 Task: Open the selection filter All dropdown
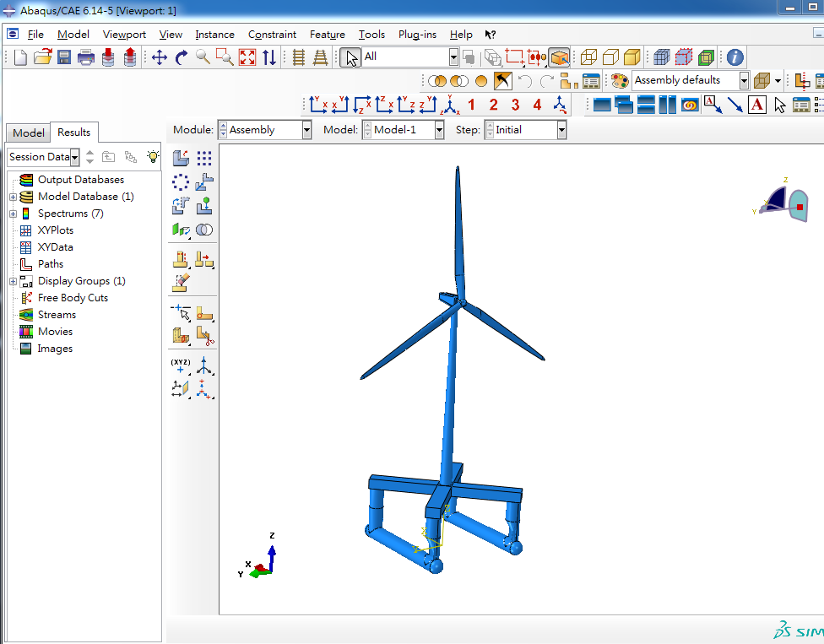[x=453, y=57]
